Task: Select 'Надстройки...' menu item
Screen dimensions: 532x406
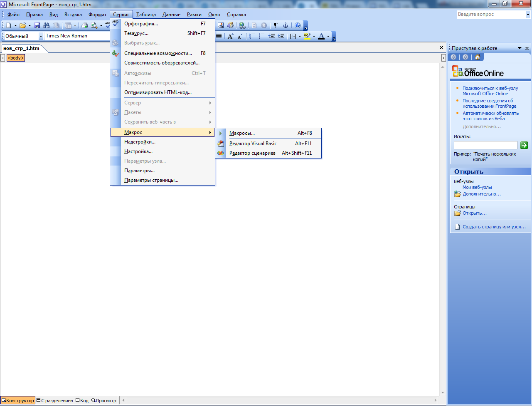Action: (x=163, y=142)
